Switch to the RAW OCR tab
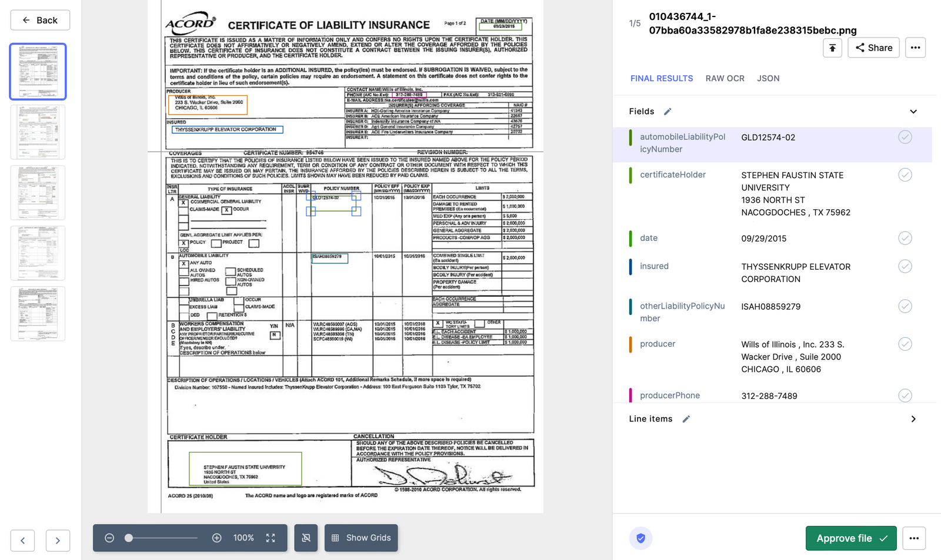 (725, 78)
